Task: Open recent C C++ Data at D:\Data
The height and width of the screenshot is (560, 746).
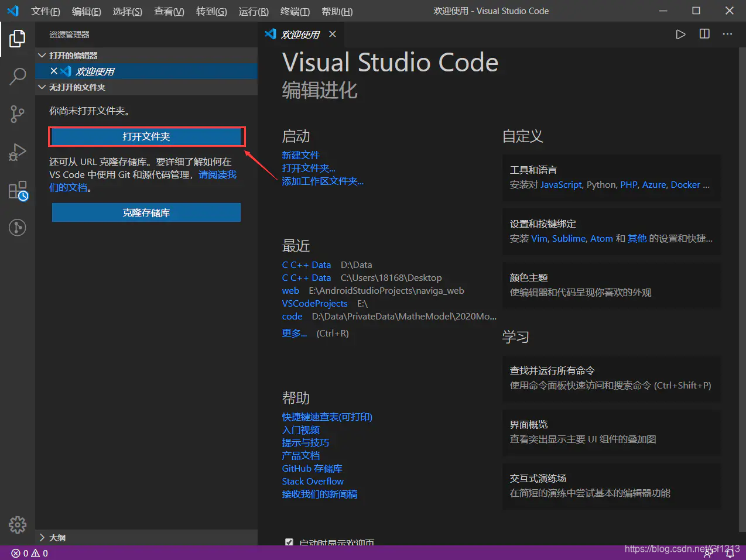Action: 306,265
